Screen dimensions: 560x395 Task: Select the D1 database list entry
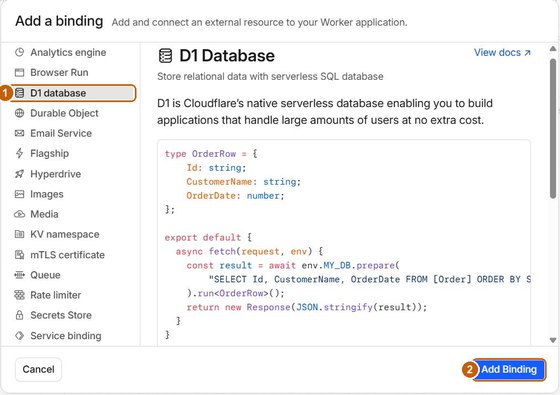pyautogui.click(x=74, y=93)
